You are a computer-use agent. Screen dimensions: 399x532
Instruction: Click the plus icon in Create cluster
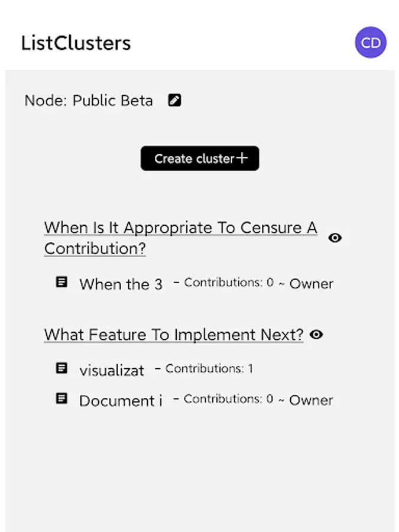[x=242, y=158]
